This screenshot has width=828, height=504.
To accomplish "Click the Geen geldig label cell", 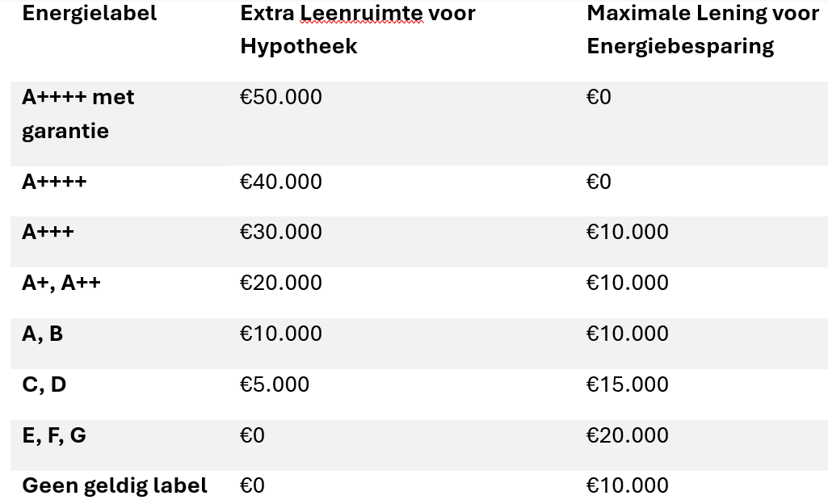I will pyautogui.click(x=115, y=486).
